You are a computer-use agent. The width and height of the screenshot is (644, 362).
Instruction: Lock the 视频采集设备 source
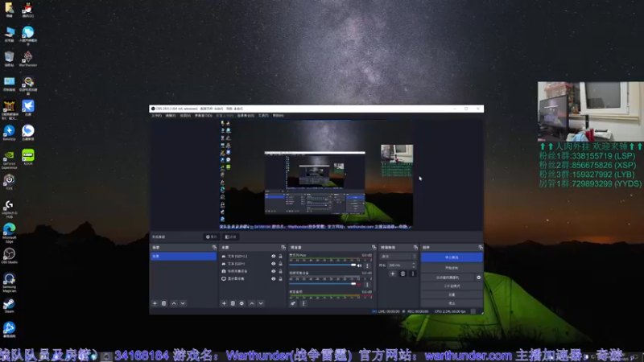click(280, 271)
